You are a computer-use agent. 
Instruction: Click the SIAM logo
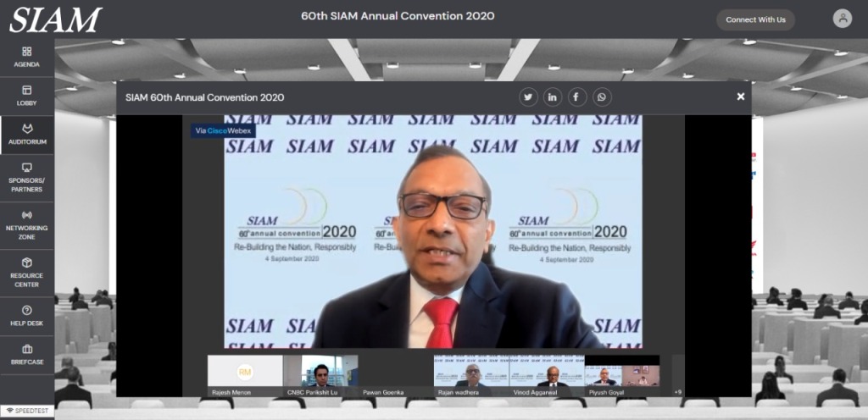click(x=55, y=19)
